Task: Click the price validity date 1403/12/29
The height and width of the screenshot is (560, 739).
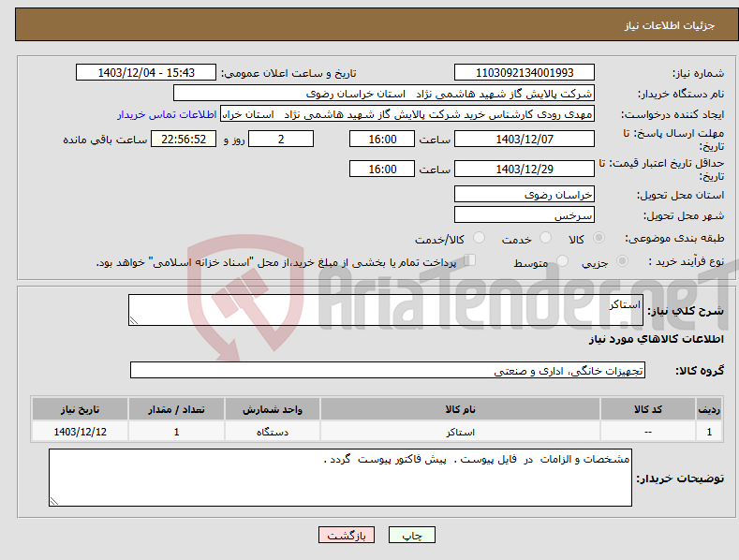Action: click(x=525, y=169)
